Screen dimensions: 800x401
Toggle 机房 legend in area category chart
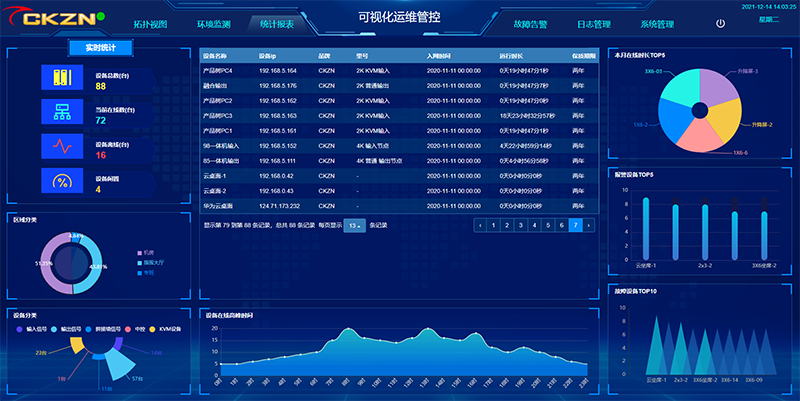click(x=147, y=252)
